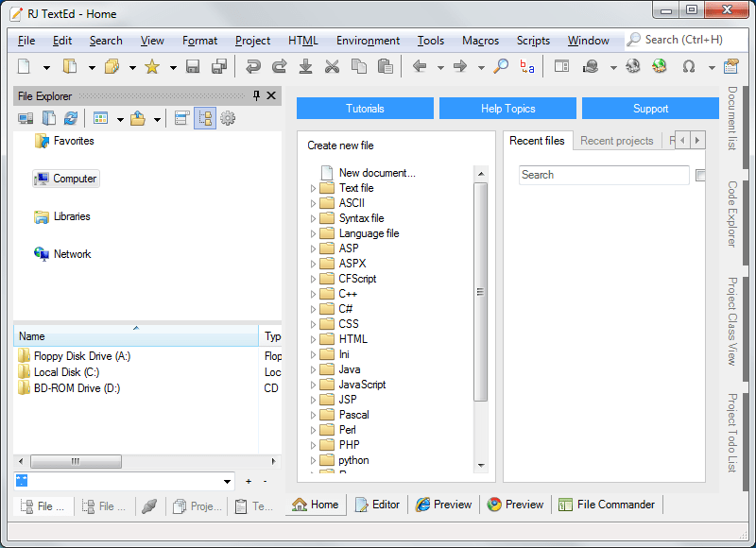The height and width of the screenshot is (548, 756).
Task: Open the Document list side panel
Action: click(731, 118)
